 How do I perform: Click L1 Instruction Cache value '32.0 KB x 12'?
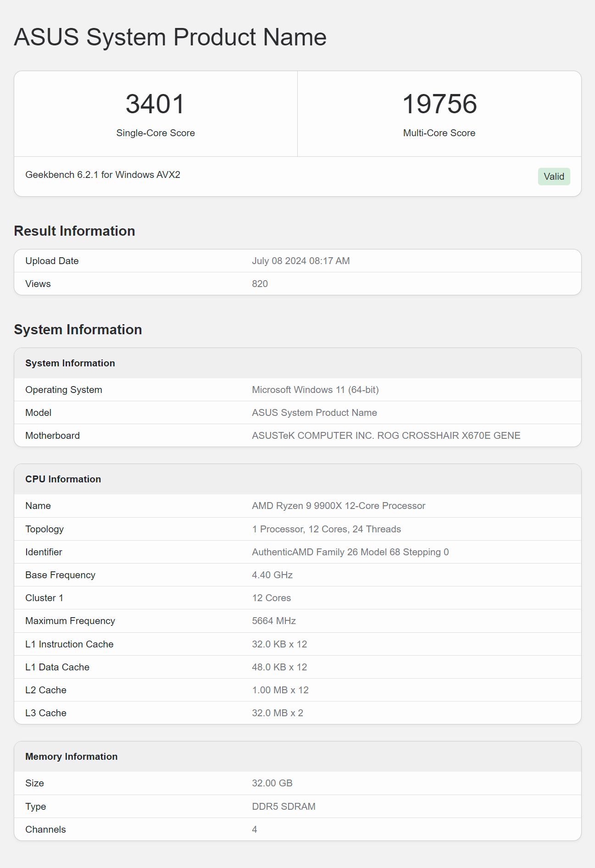(279, 644)
